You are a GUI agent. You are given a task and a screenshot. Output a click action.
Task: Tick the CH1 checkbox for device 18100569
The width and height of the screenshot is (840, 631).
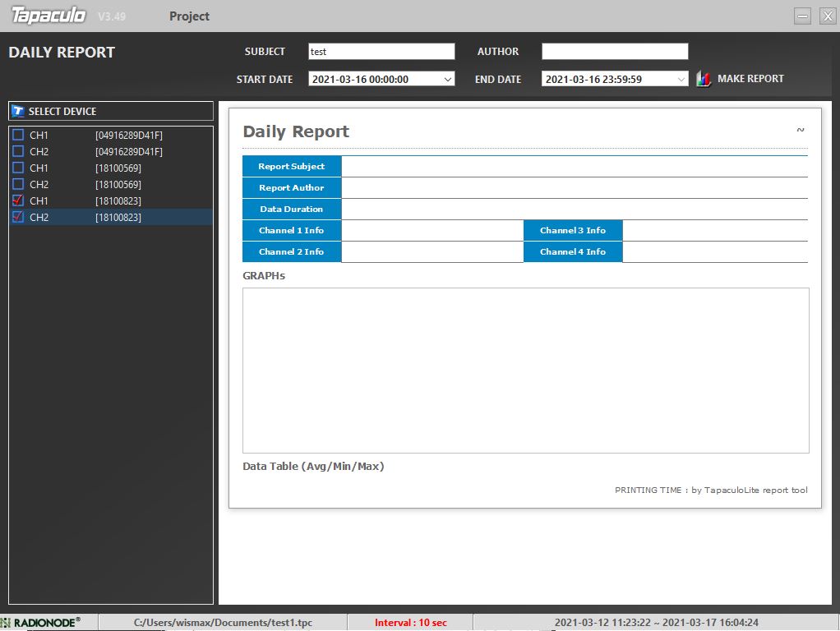(x=18, y=168)
